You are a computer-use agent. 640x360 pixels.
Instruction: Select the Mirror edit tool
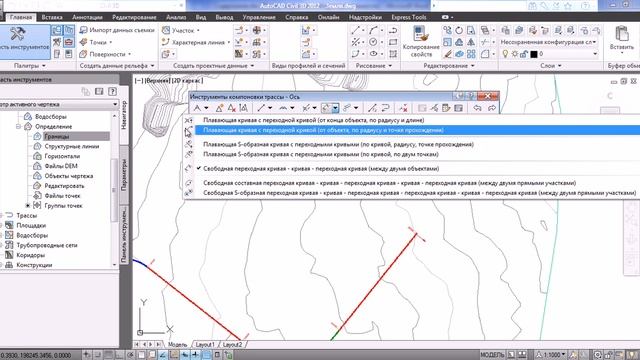471,42
